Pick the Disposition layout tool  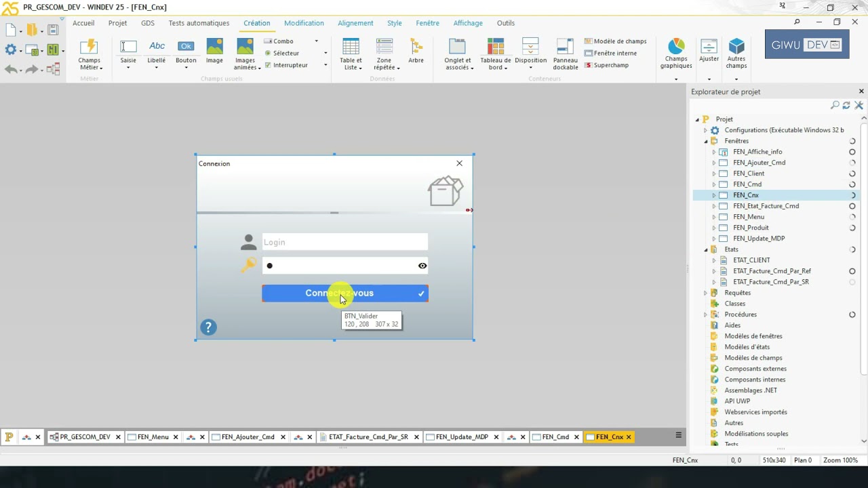530,52
